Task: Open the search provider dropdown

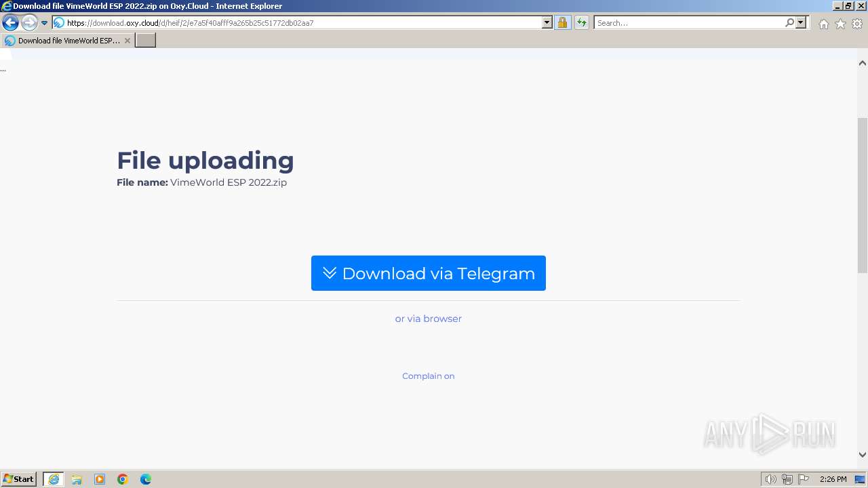Action: 801,23
